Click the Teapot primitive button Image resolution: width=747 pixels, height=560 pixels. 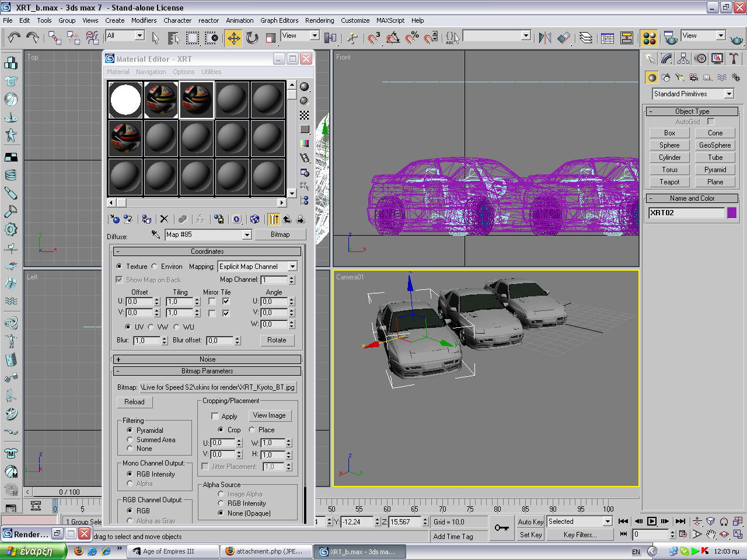pyautogui.click(x=669, y=182)
